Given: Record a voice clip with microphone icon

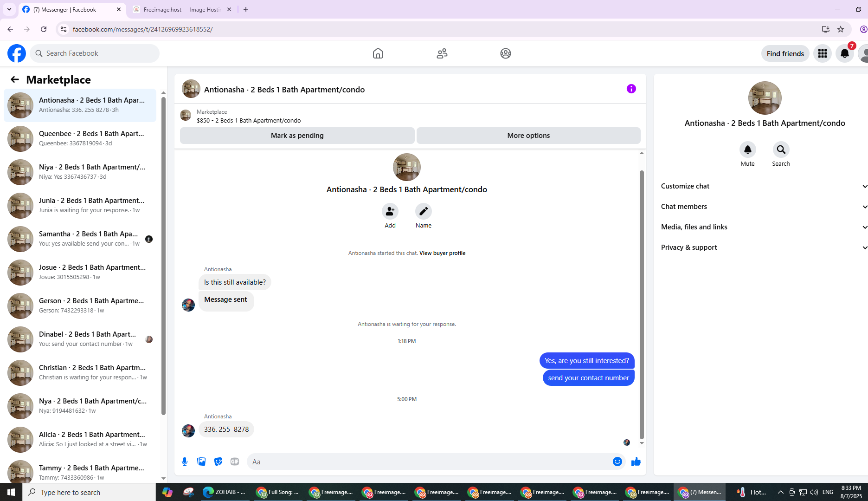Looking at the screenshot, I should pos(185,462).
